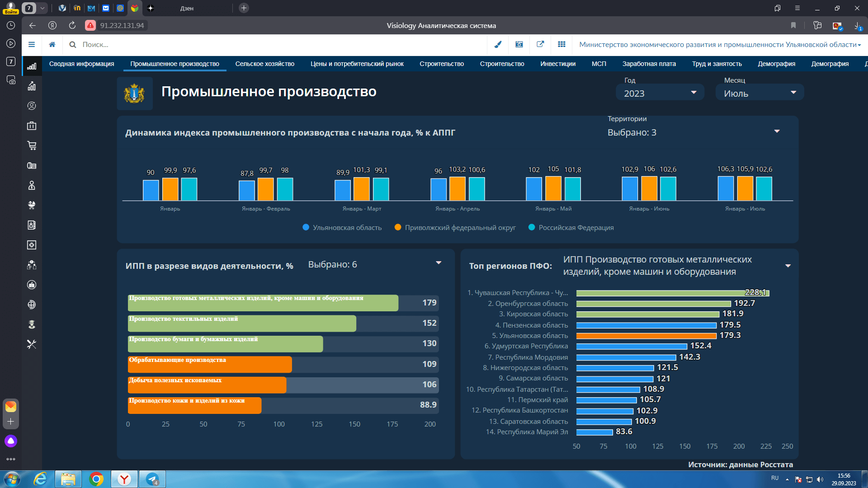This screenshot has height=488, width=868.
Task: Expand the Выбрано: 6 activity filter
Action: tap(375, 264)
